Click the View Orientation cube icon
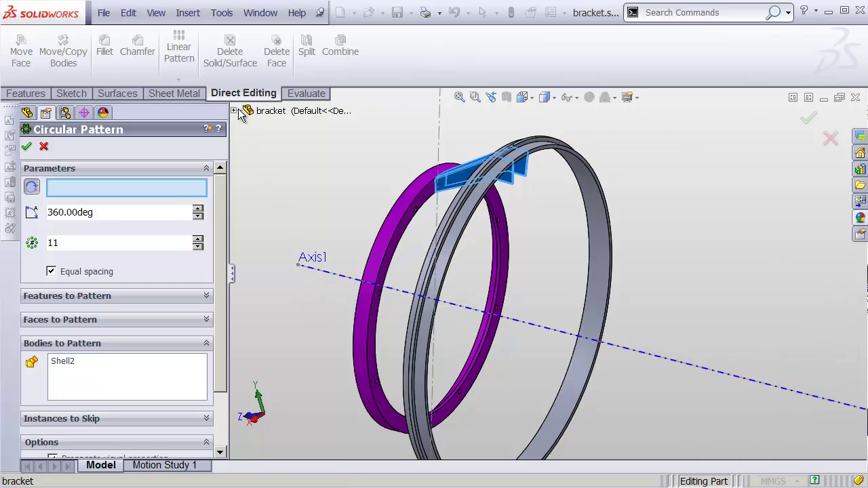 point(522,97)
